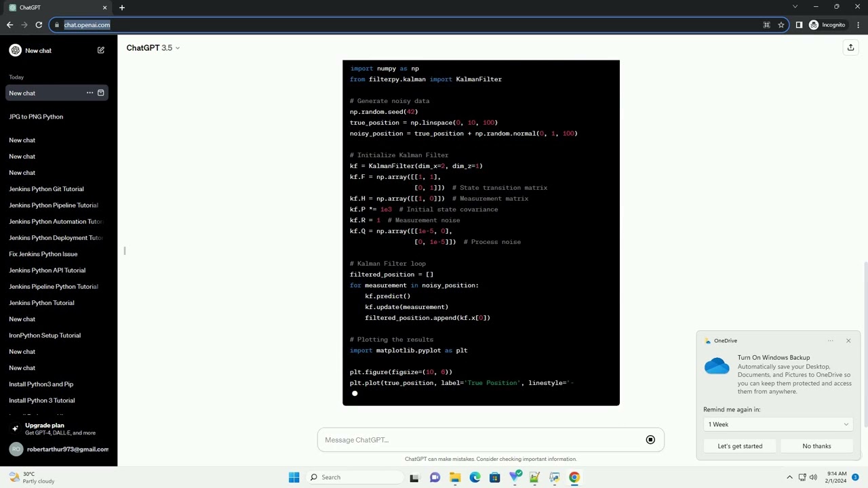This screenshot has height=488, width=868.
Task: Open File Explorer from taskbar
Action: [x=455, y=477]
